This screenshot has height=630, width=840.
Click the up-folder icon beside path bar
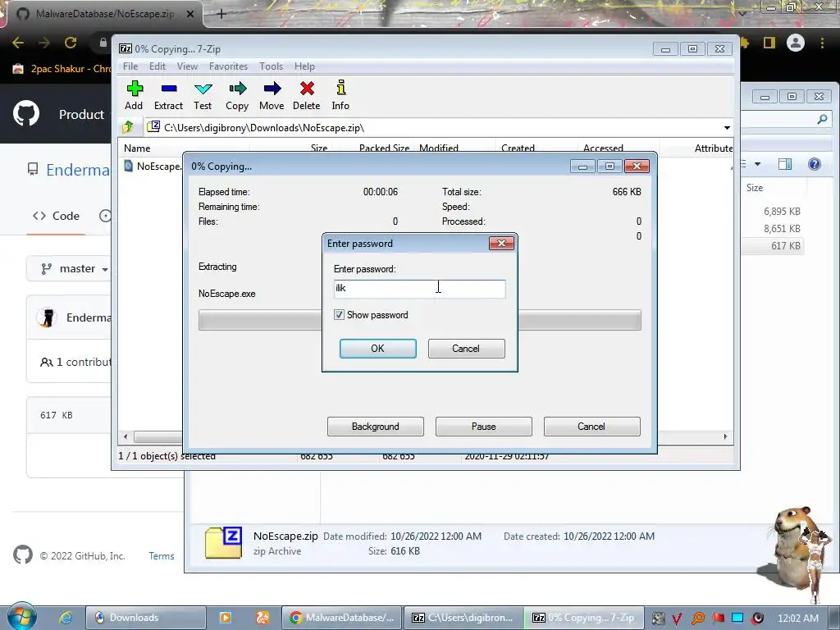pyautogui.click(x=128, y=127)
